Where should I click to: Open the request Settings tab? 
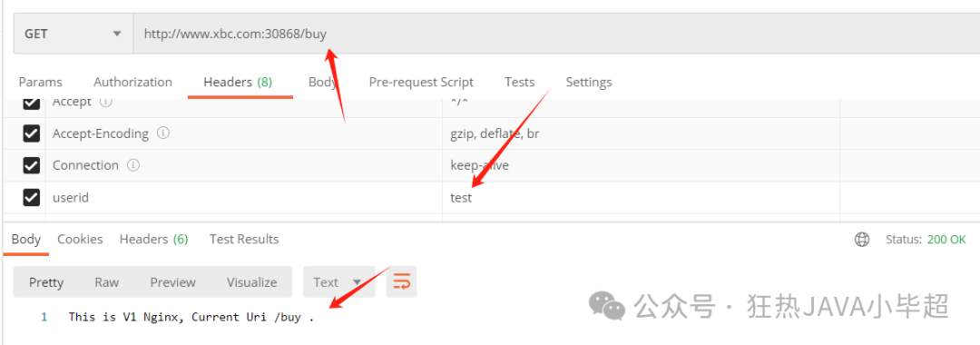tap(589, 82)
